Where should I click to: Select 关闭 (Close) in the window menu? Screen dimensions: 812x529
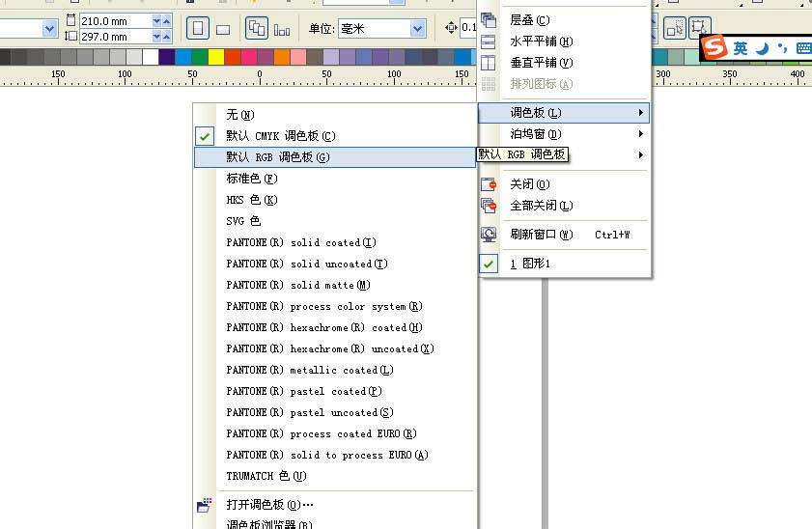(529, 184)
